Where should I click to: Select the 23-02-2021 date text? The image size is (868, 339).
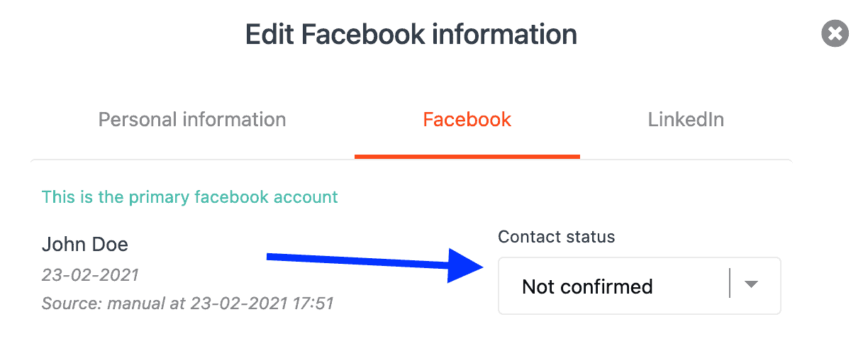(90, 274)
